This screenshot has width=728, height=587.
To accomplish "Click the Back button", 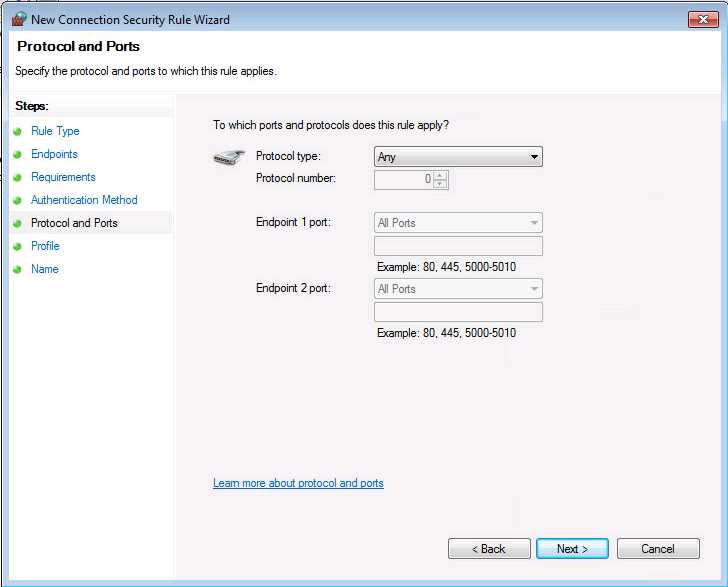I will 489,548.
